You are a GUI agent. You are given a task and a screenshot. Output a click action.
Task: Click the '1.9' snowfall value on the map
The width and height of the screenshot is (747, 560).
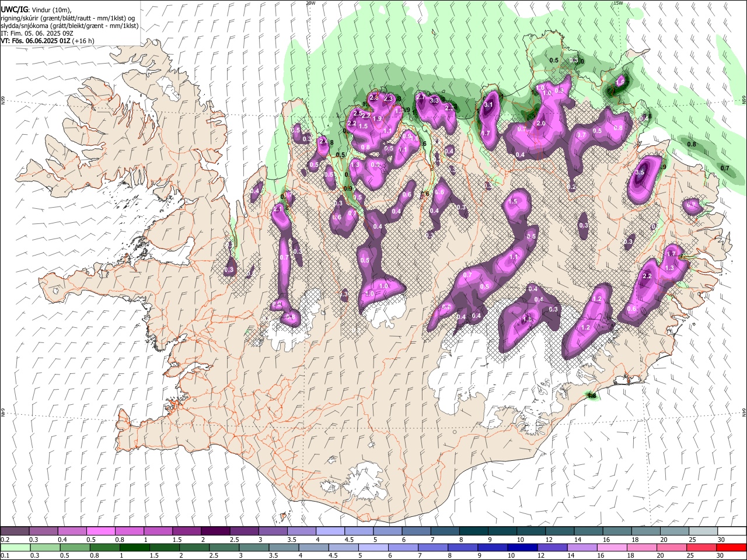(x=377, y=118)
